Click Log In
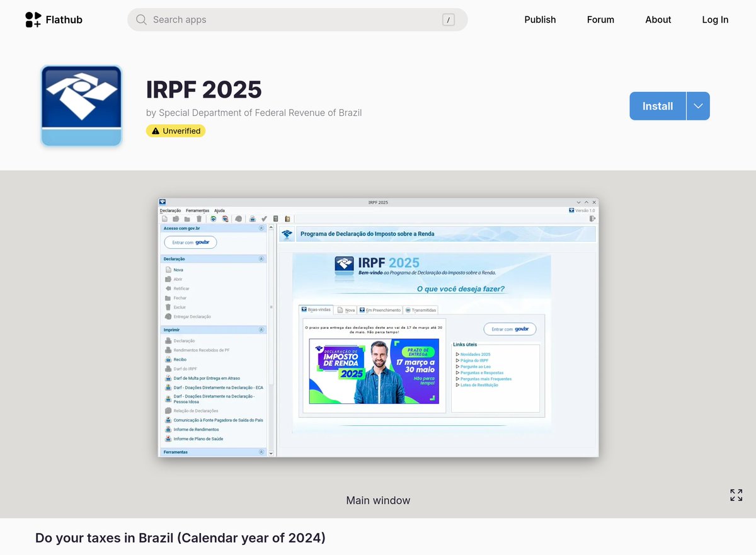The width and height of the screenshot is (756, 555). coord(715,20)
